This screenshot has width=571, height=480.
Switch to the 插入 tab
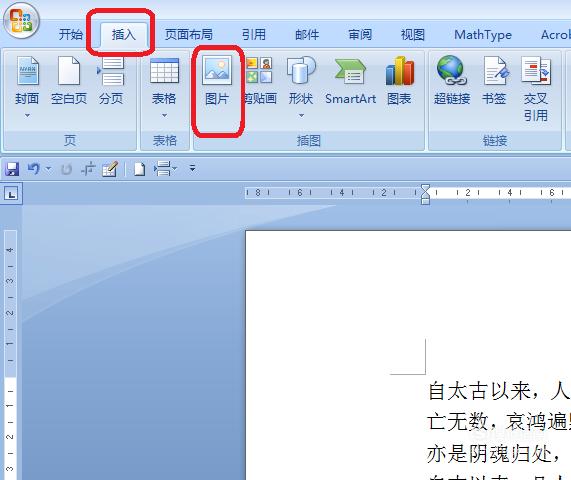click(x=123, y=35)
